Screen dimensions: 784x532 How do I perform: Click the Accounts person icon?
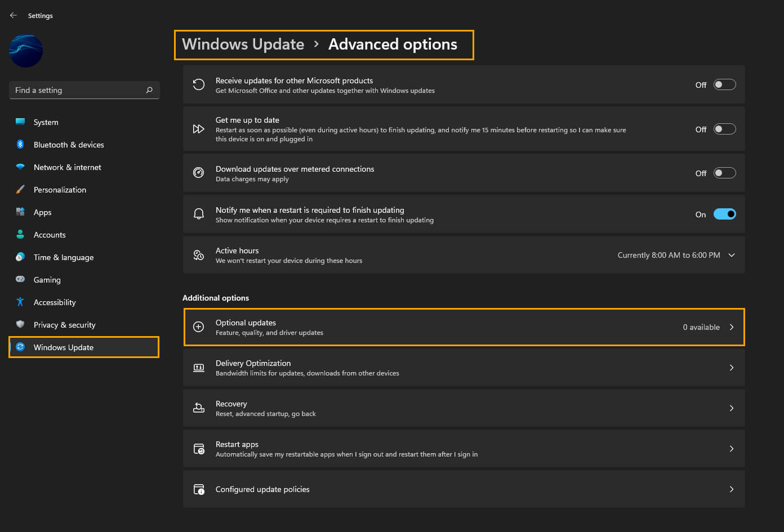point(20,234)
